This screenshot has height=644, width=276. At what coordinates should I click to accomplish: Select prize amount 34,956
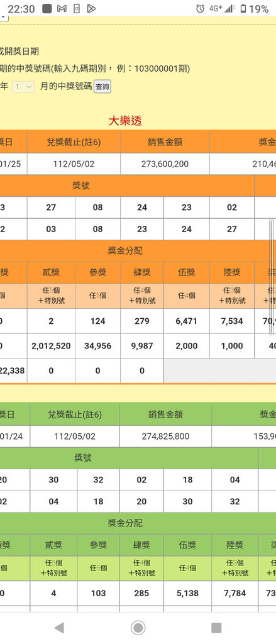97,346
